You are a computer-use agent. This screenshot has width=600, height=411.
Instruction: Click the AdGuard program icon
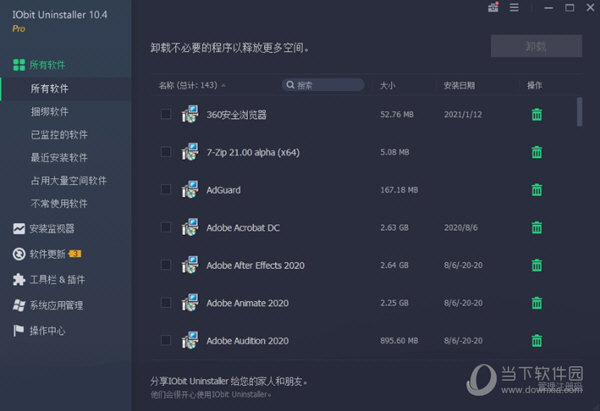tap(190, 189)
